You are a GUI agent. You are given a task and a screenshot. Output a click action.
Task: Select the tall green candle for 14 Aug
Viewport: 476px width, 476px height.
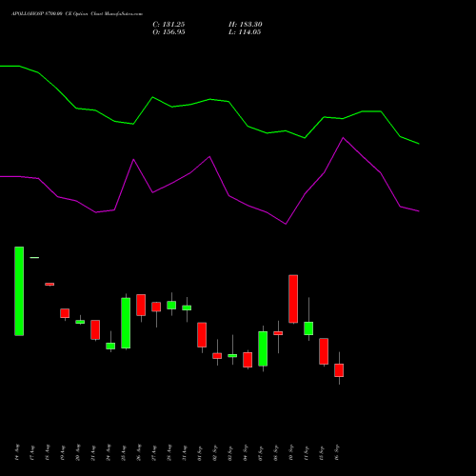click(x=19, y=291)
